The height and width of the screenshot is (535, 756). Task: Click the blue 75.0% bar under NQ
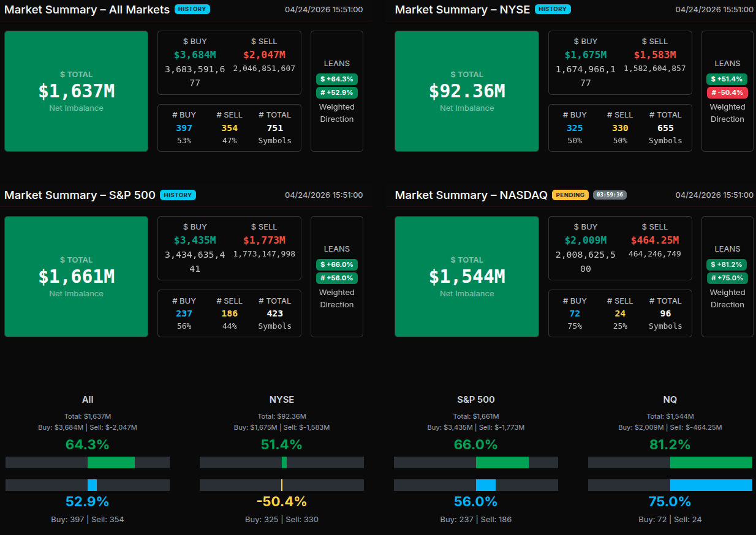711,485
